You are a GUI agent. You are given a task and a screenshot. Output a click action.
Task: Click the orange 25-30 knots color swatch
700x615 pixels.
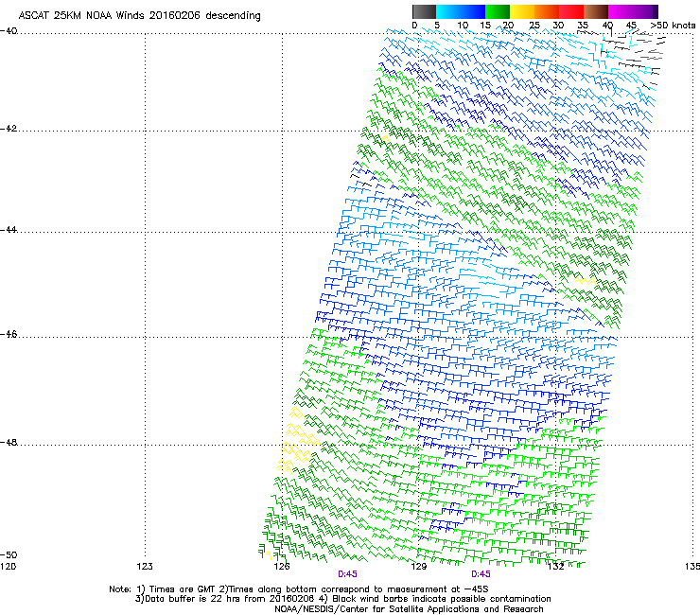click(547, 11)
